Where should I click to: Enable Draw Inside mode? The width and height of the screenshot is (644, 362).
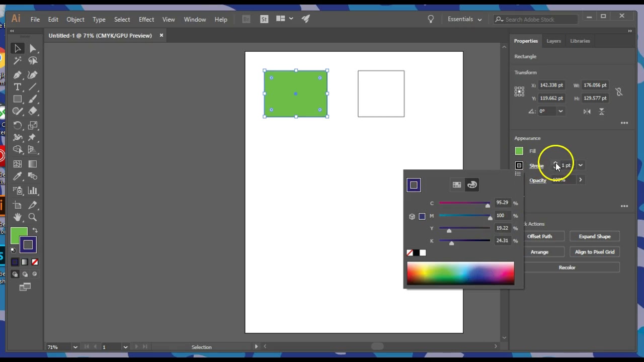[35, 274]
